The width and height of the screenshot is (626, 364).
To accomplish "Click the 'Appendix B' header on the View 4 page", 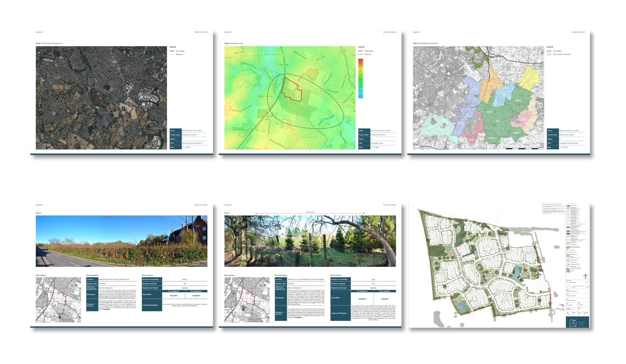I will tap(39, 205).
